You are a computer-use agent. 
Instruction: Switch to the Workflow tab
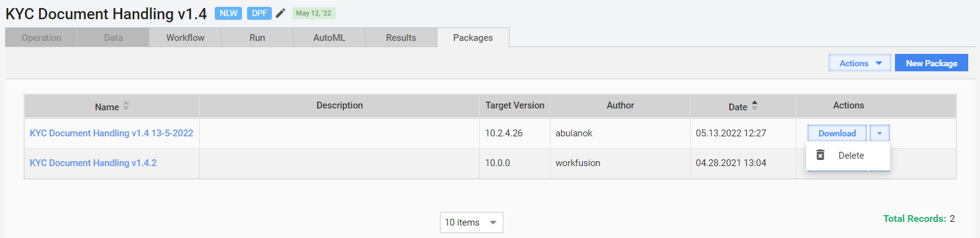pyautogui.click(x=185, y=38)
